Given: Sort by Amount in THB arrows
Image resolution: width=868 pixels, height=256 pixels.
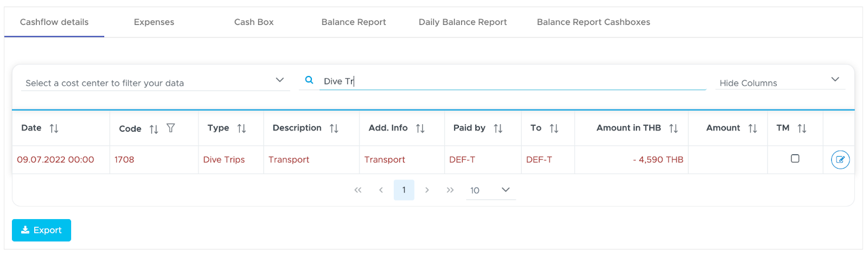Looking at the screenshot, I should coord(674,129).
